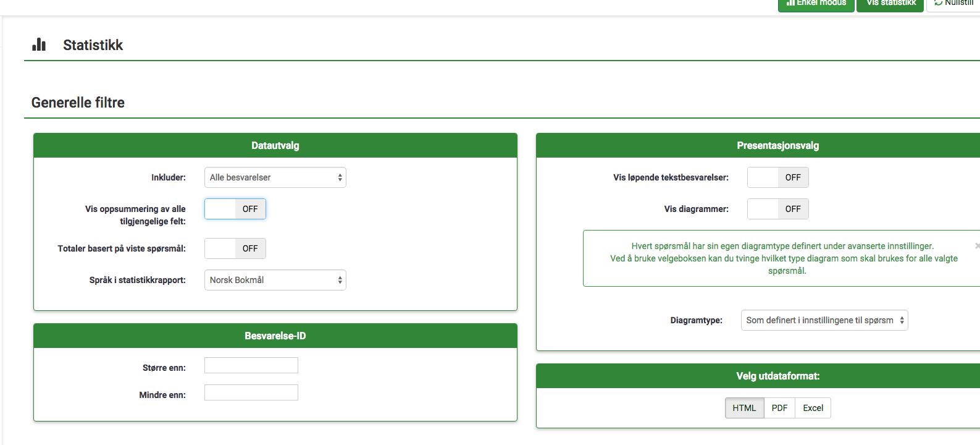
Task: Click the Presentasjonsvalg panel header
Action: pos(758,146)
